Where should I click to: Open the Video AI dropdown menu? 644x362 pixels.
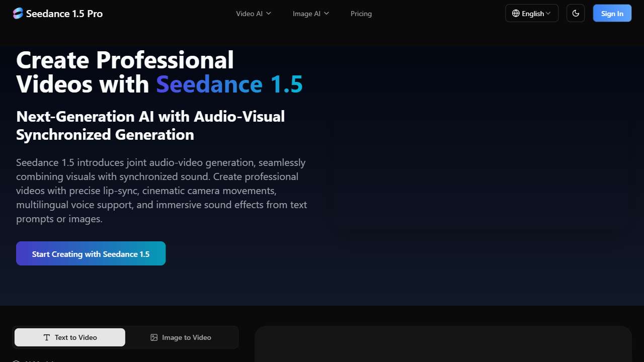point(253,14)
